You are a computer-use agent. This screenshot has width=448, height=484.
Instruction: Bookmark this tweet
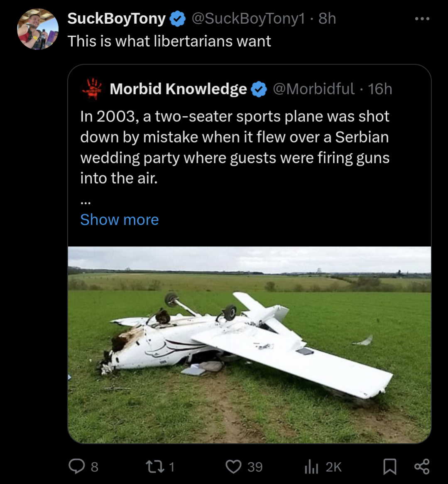point(389,467)
